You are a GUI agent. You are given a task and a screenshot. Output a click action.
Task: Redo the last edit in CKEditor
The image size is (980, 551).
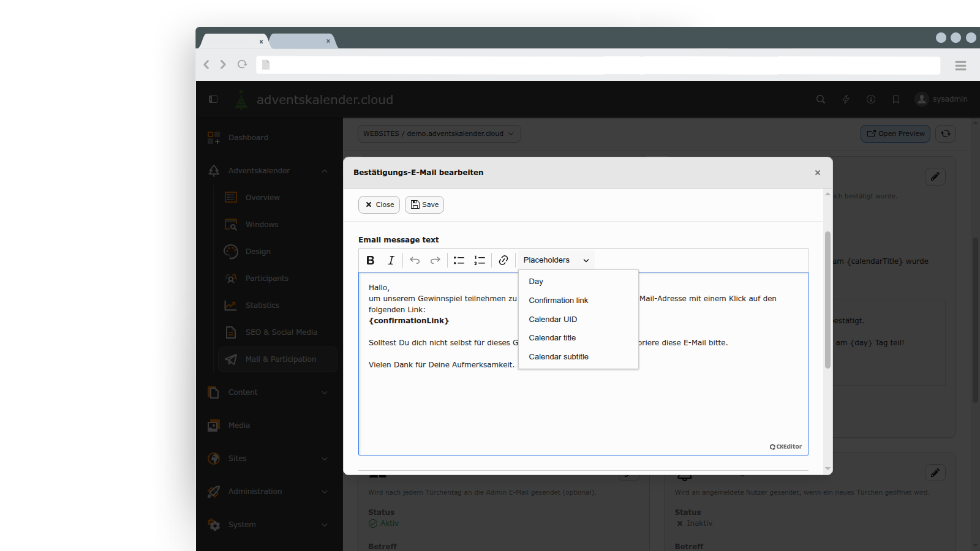[x=435, y=260]
